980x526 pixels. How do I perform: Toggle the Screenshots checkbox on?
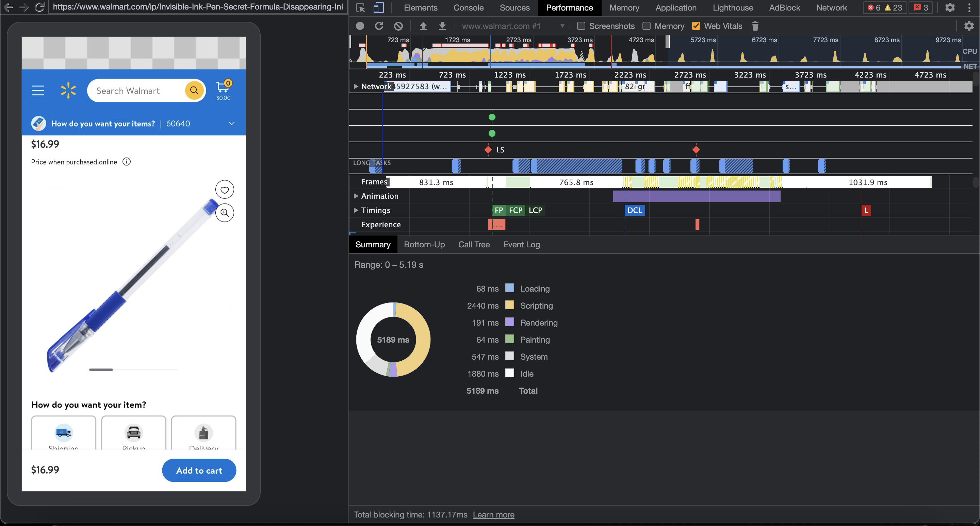pos(580,26)
